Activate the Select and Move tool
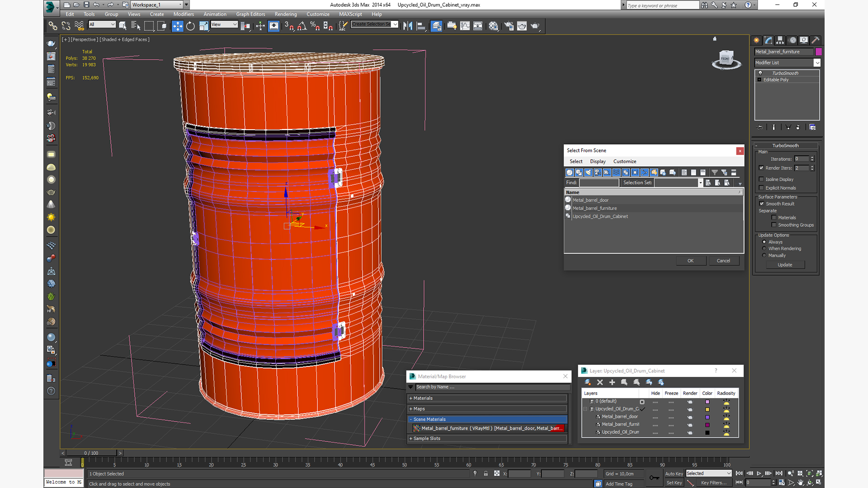868x488 pixels. [177, 26]
